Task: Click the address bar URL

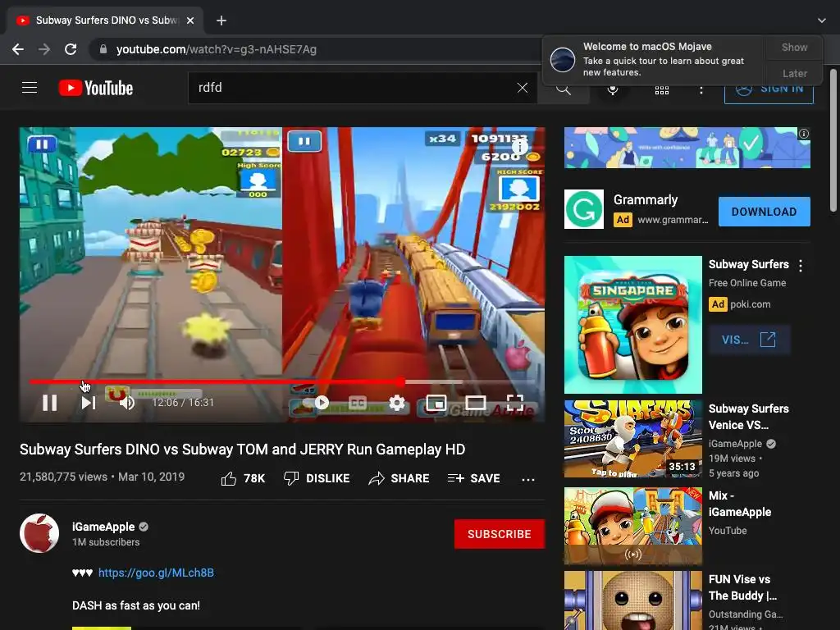Action: point(217,49)
